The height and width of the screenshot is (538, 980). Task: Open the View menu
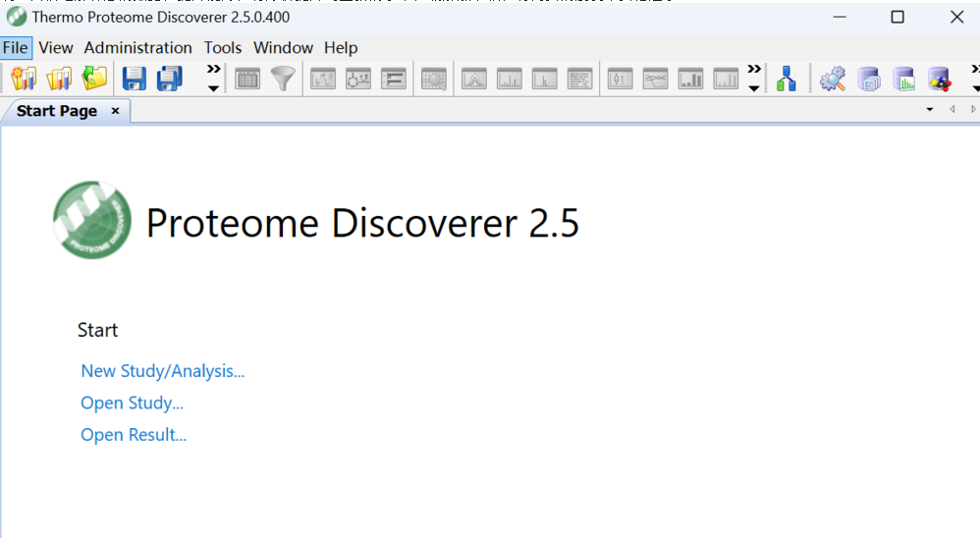56,48
